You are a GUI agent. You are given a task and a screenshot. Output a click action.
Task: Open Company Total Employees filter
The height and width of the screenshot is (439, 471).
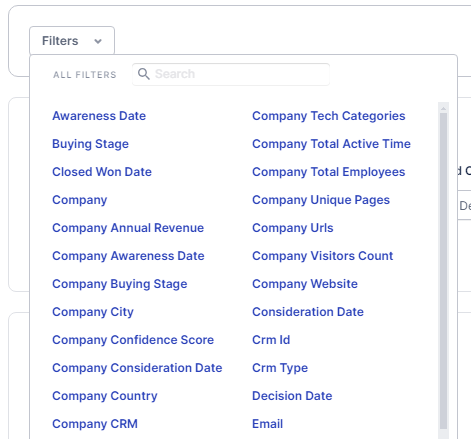[329, 172]
